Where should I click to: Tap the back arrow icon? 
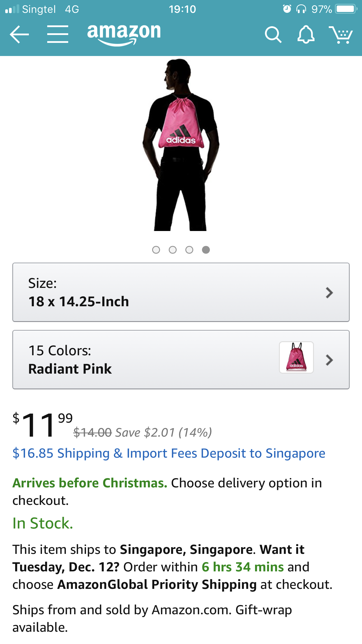click(19, 34)
